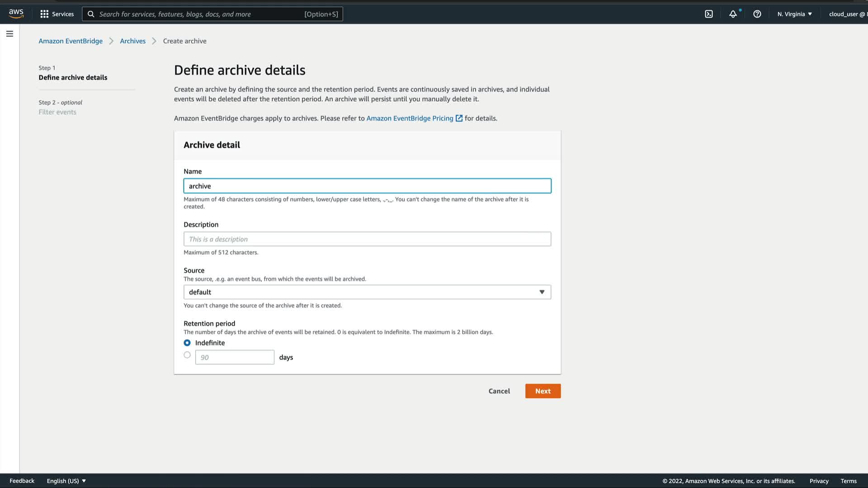Click the Cancel button
The height and width of the screenshot is (488, 868).
pyautogui.click(x=499, y=391)
